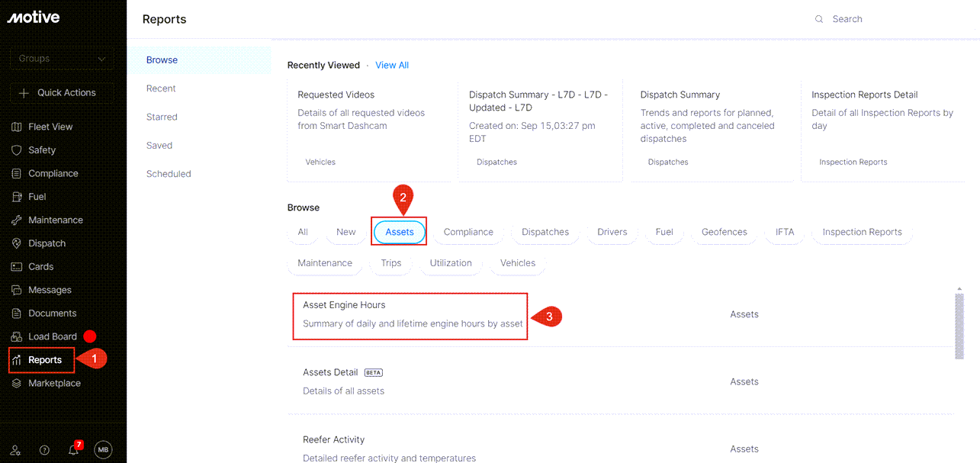Navigate to Dispatch in the sidebar

(x=47, y=243)
